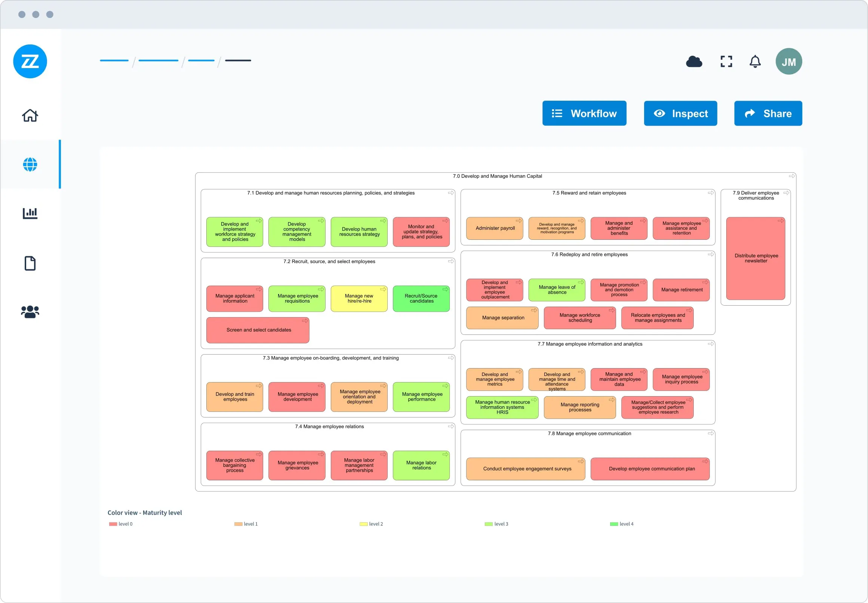868x603 pixels.
Task: Click the home icon in sidebar
Action: tap(30, 116)
